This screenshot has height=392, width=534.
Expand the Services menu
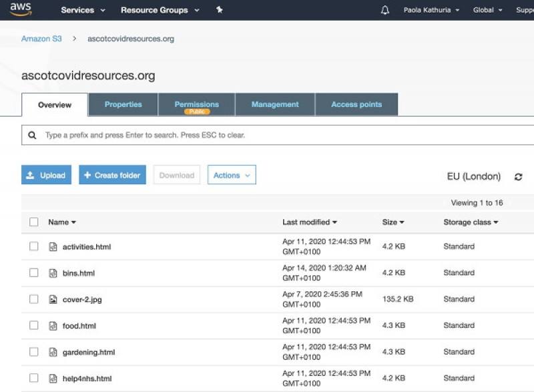point(83,10)
